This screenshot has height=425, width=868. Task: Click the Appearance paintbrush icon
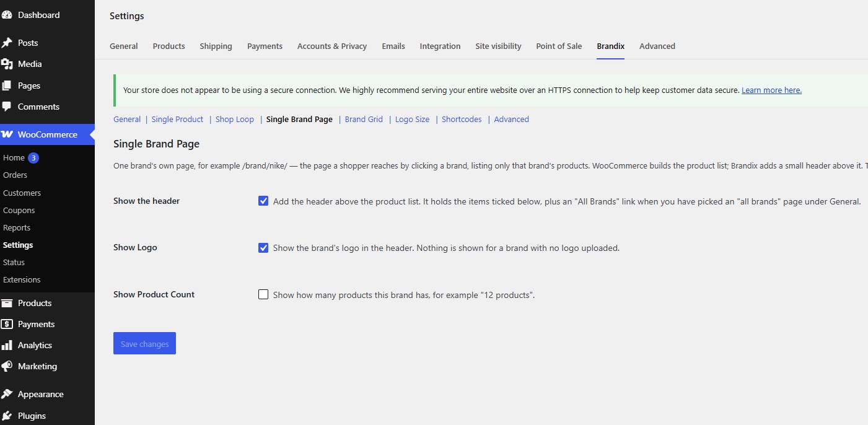coord(7,394)
